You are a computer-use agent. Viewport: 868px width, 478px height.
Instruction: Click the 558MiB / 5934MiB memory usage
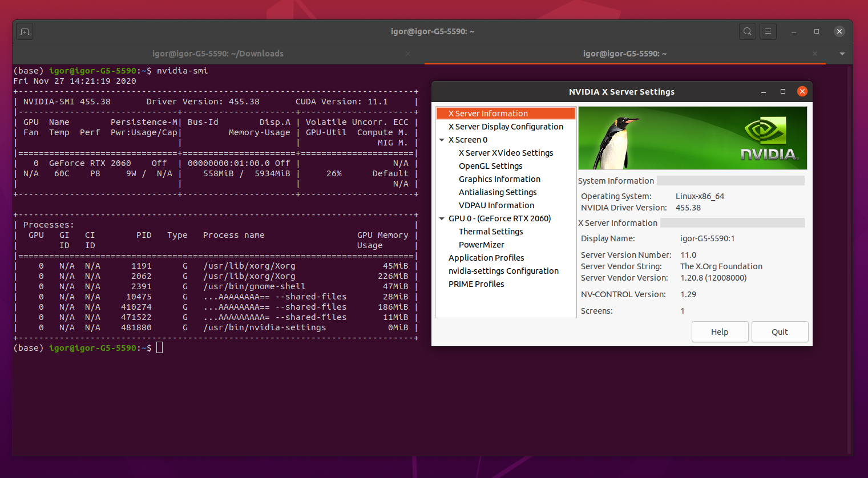247,173
